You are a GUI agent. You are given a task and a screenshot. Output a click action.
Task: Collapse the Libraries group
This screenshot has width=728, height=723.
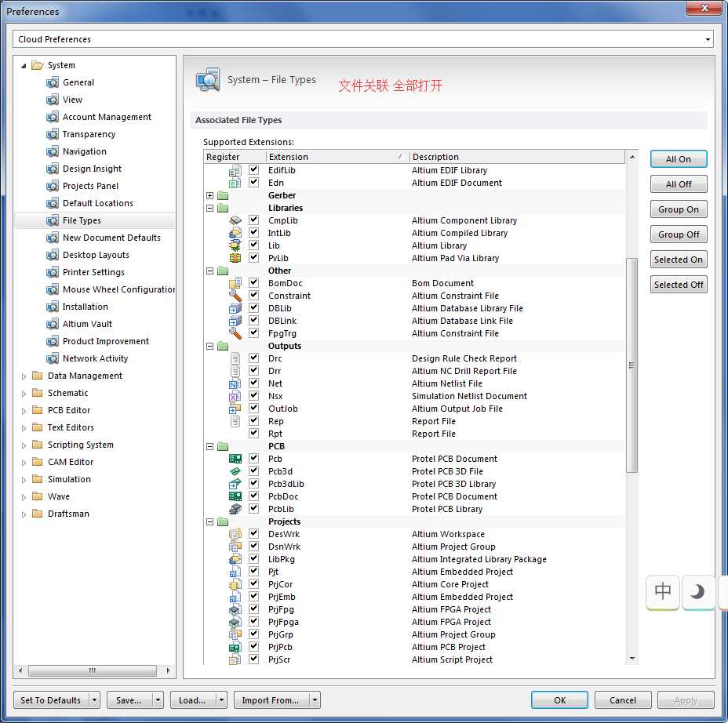click(x=210, y=208)
